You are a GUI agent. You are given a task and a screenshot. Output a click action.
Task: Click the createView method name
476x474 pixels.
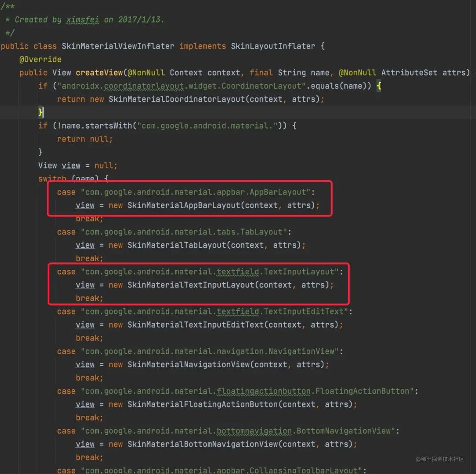[99, 73]
